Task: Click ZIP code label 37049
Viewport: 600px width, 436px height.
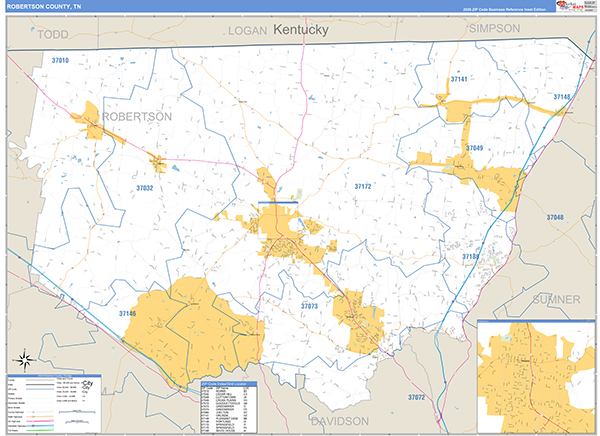Action: coord(474,148)
